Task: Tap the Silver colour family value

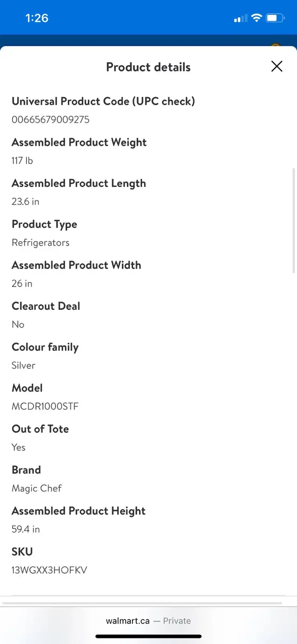Action: (x=23, y=365)
